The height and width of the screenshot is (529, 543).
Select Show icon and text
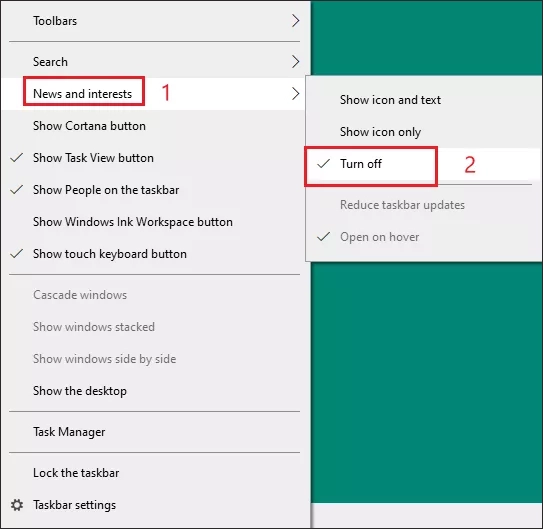pos(424,100)
